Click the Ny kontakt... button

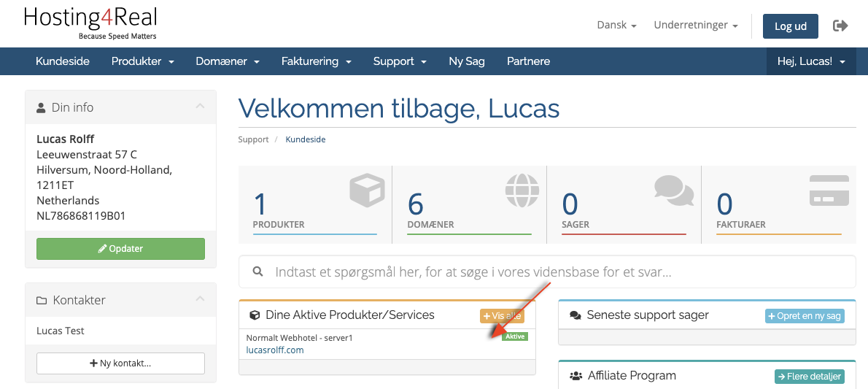[120, 363]
